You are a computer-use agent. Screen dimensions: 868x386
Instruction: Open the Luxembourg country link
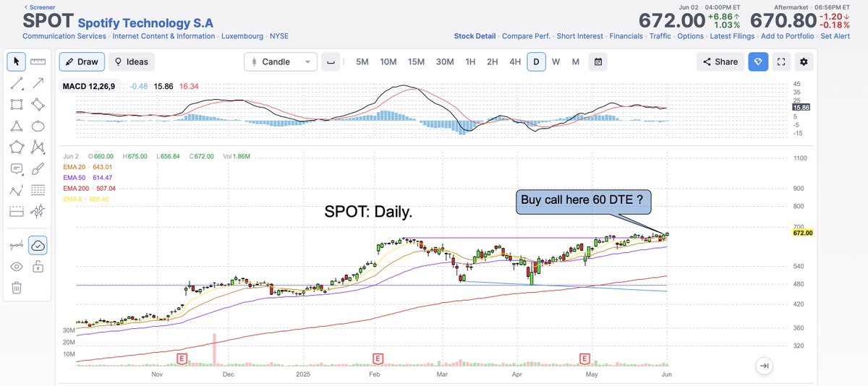tap(242, 35)
